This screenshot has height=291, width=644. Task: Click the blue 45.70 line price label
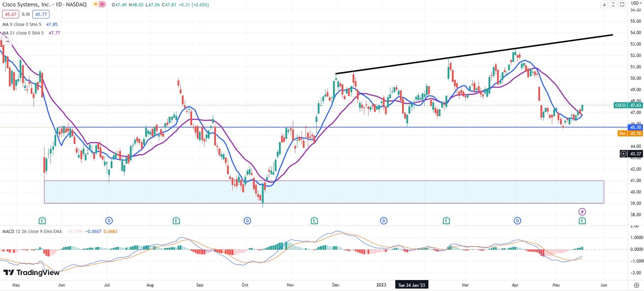(x=636, y=127)
